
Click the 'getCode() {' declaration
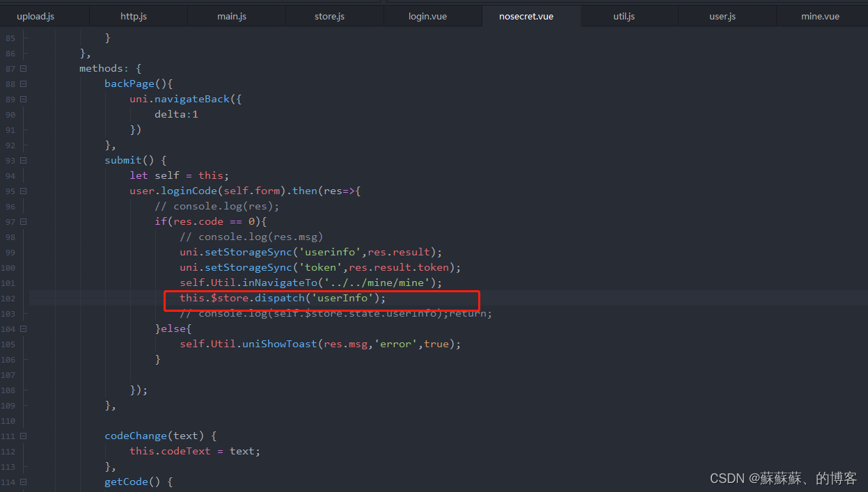coord(139,482)
